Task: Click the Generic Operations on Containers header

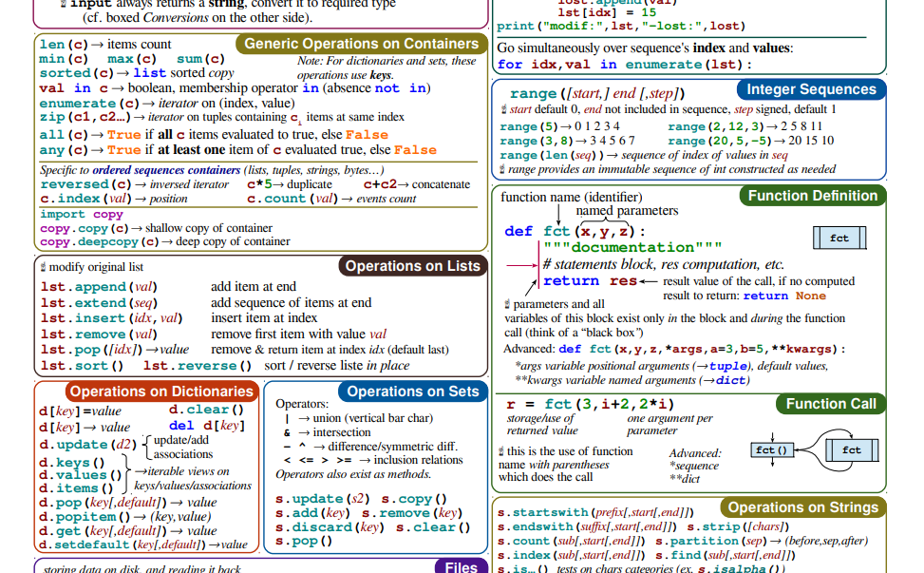Action: [361, 43]
